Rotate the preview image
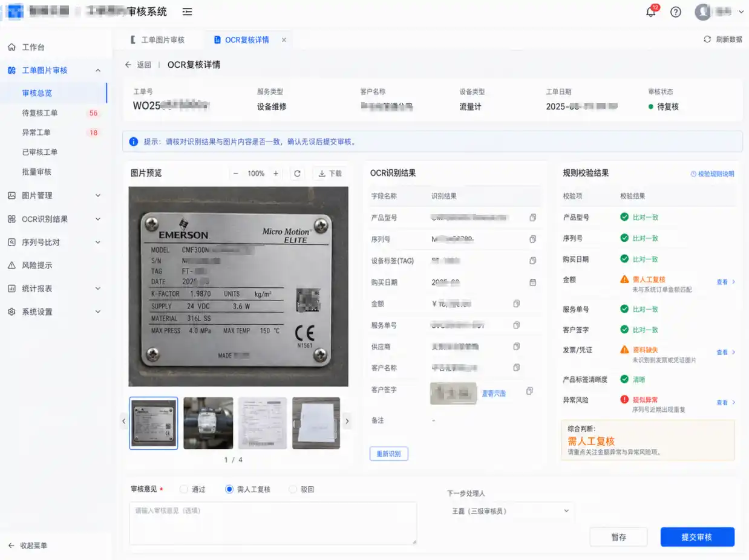Screen dimensions: 749x560 pos(297,174)
